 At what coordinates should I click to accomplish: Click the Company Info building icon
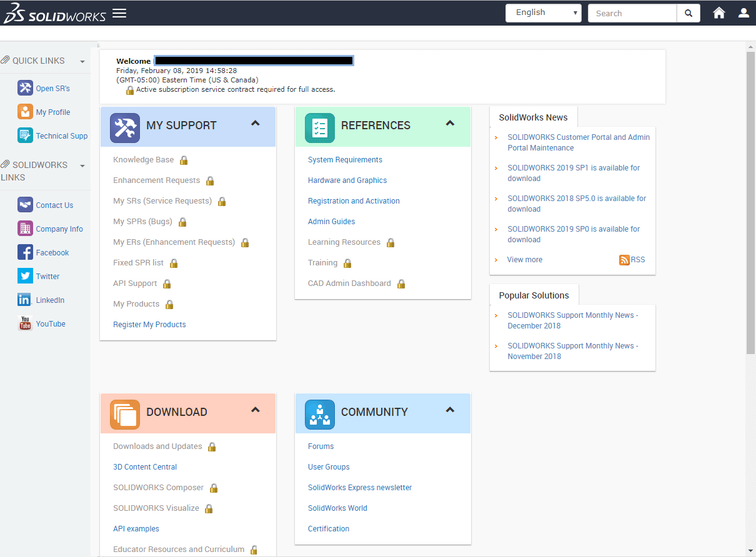click(25, 229)
